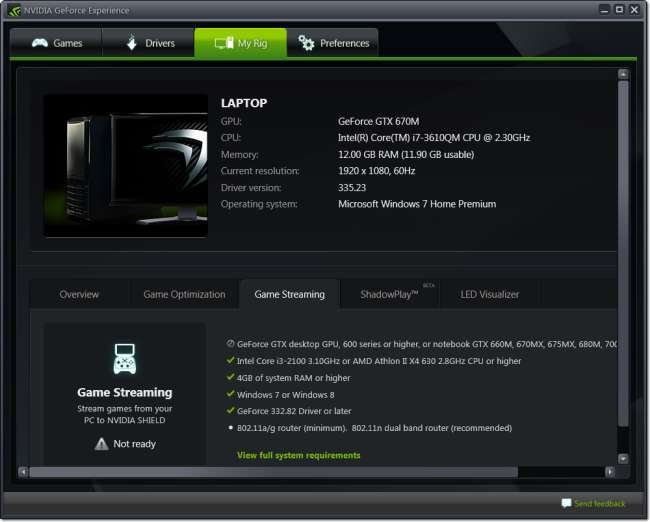This screenshot has width=650, height=522.
Task: Open the ShadowPlay sub-tab
Action: coord(390,294)
